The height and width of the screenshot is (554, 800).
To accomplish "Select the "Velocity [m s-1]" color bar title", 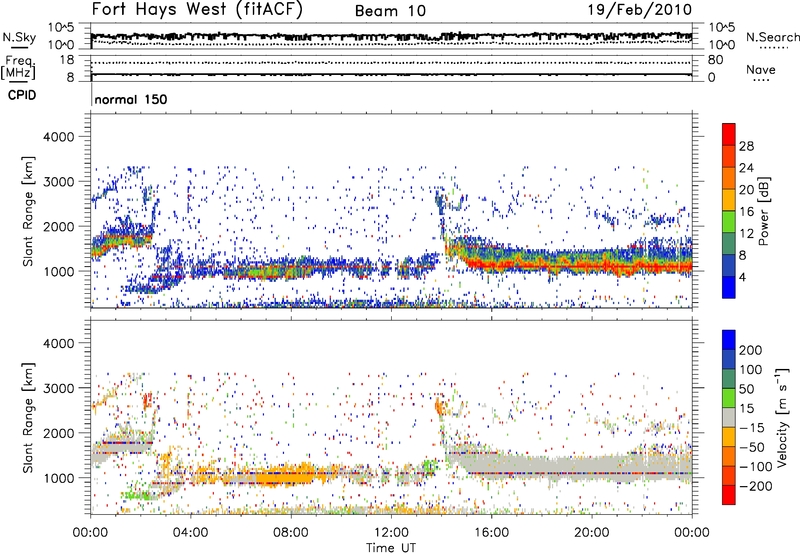I will coord(782,418).
